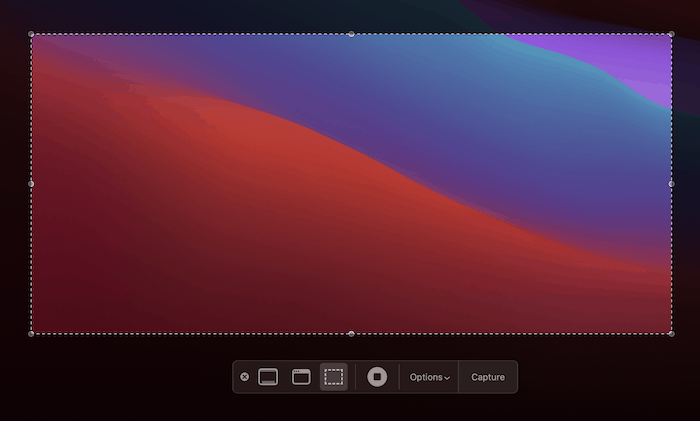Click the left-middle edge selection handle

(31, 184)
